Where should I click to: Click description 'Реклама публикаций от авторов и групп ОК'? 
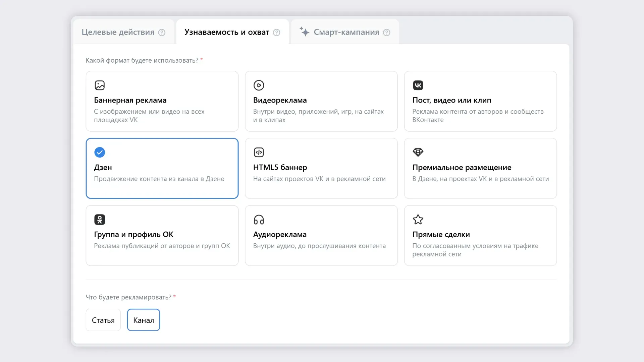[x=162, y=246]
